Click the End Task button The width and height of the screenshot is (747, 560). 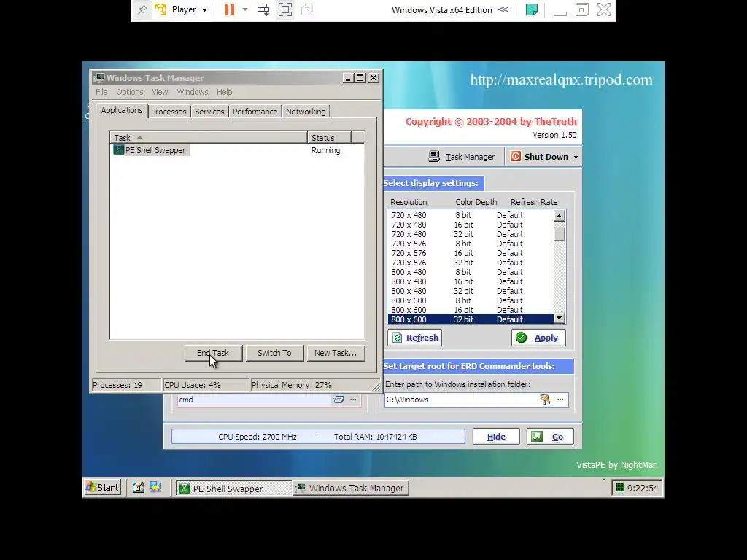[213, 353]
